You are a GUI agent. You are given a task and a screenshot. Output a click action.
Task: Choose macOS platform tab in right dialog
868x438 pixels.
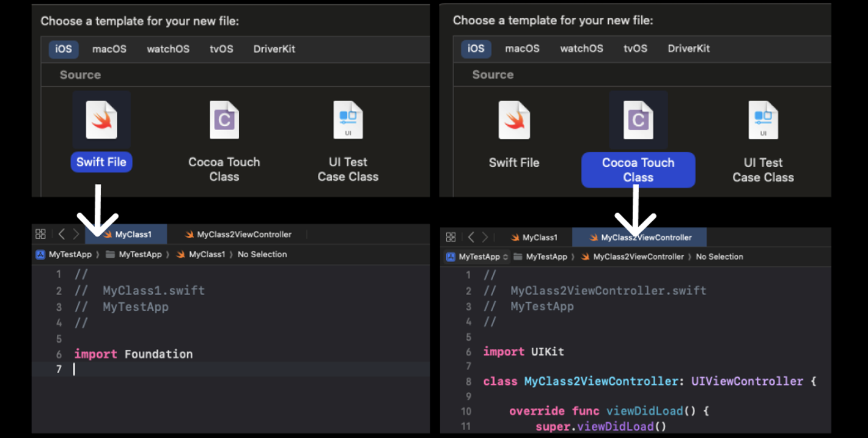coord(523,48)
